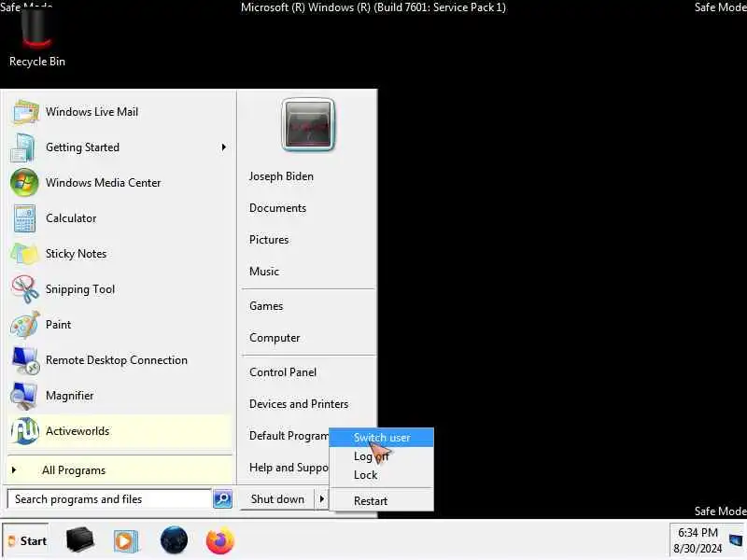Click Windows Live Mail text label

(x=92, y=112)
